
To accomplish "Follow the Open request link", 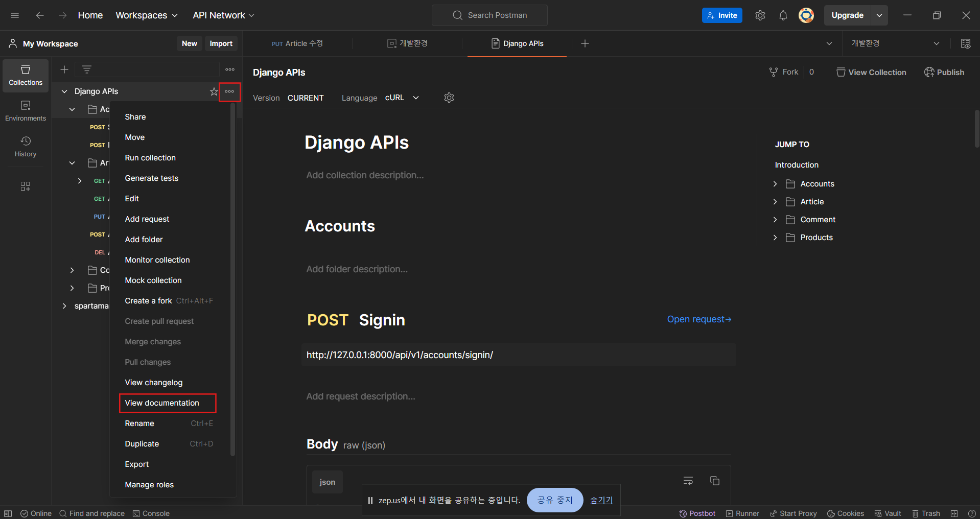I will point(699,319).
